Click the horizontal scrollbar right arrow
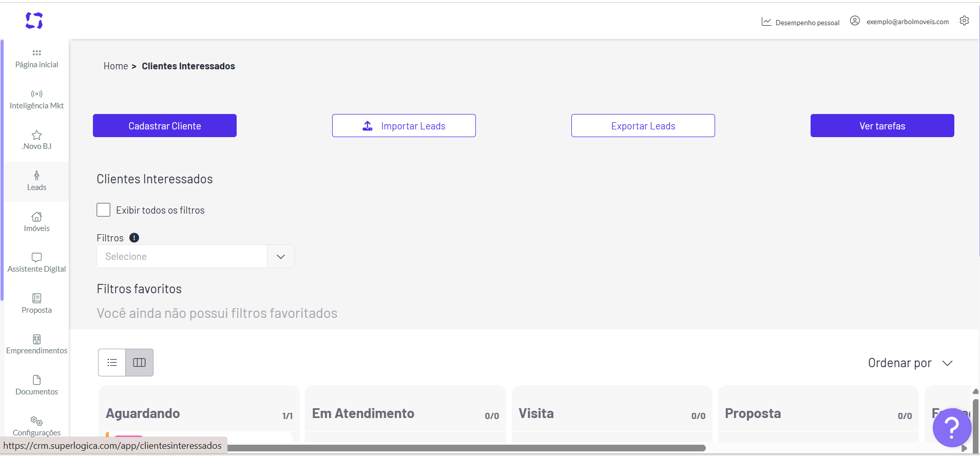The height and width of the screenshot is (456, 980). pyautogui.click(x=964, y=448)
